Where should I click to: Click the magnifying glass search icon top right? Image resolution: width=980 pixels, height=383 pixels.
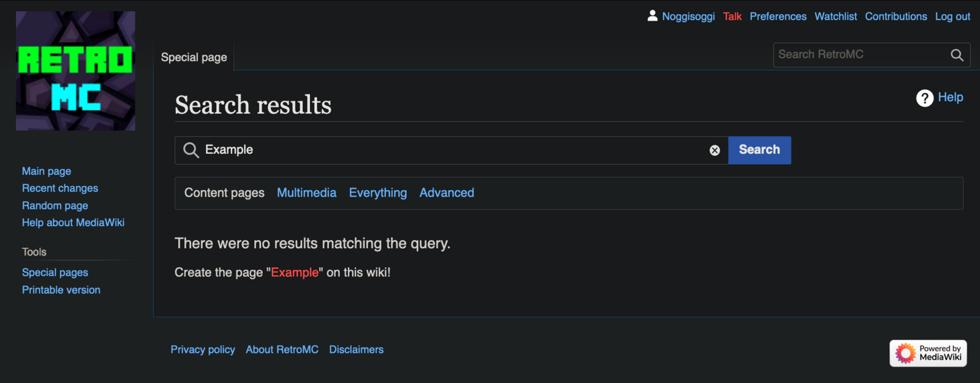(x=956, y=55)
